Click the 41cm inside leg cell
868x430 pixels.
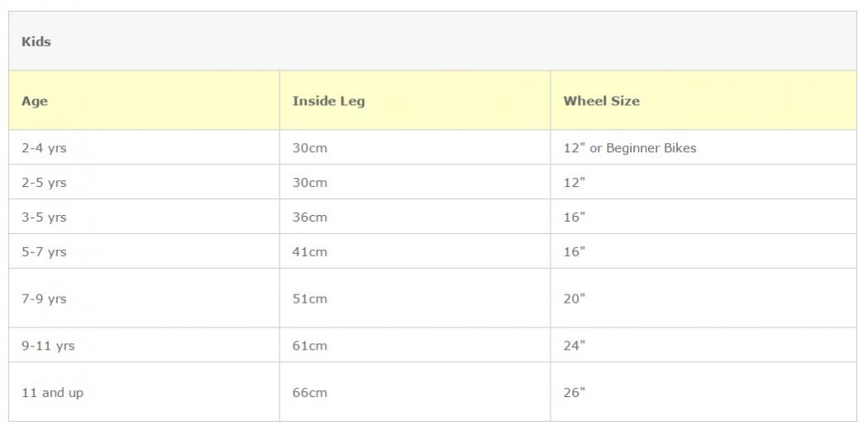pos(310,251)
